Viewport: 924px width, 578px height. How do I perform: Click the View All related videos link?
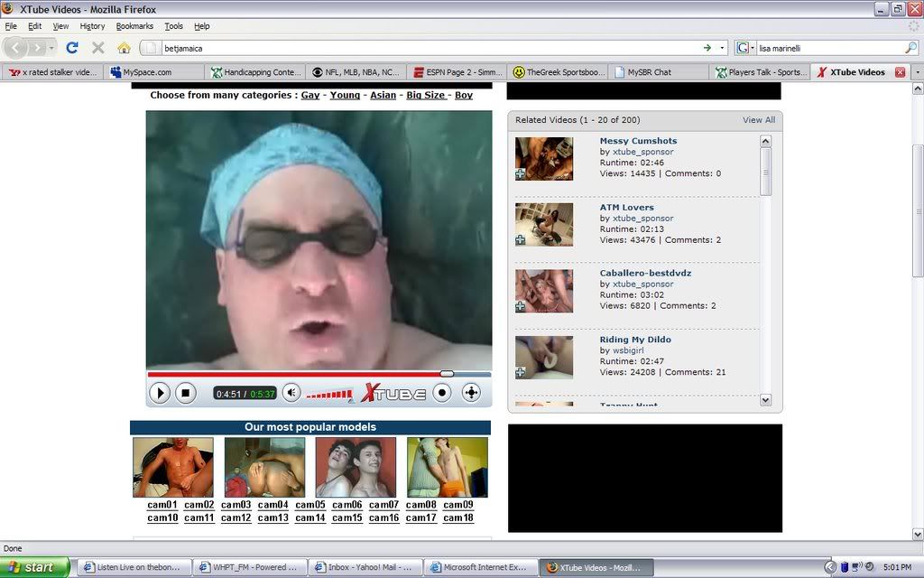pos(759,120)
